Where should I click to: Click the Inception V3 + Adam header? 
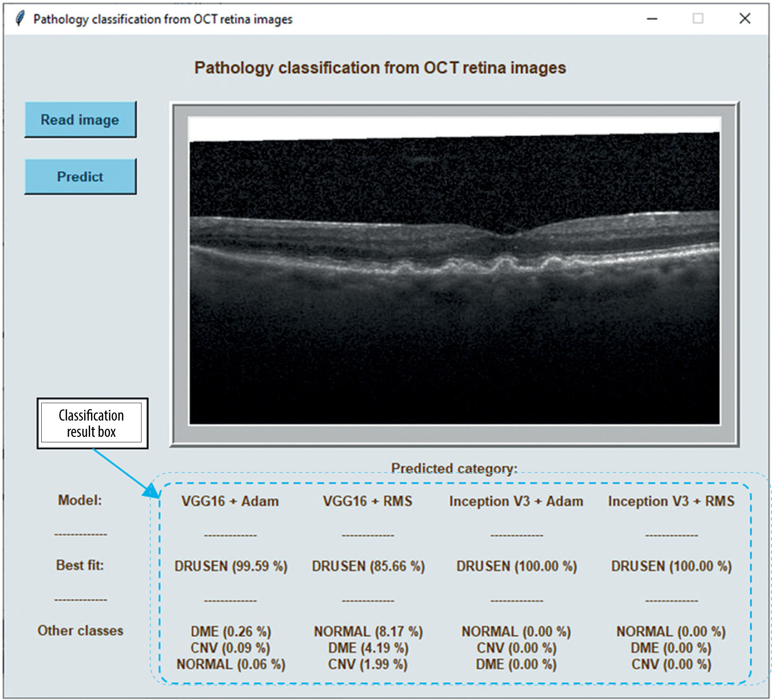516,501
